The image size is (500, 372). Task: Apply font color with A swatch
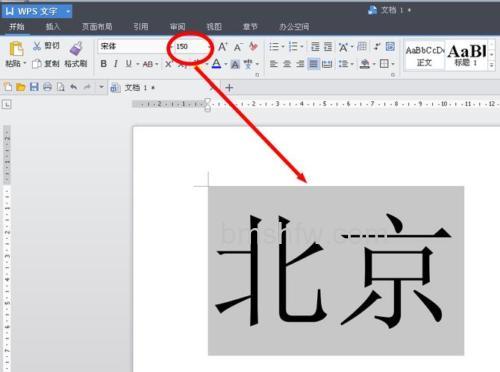coord(217,64)
